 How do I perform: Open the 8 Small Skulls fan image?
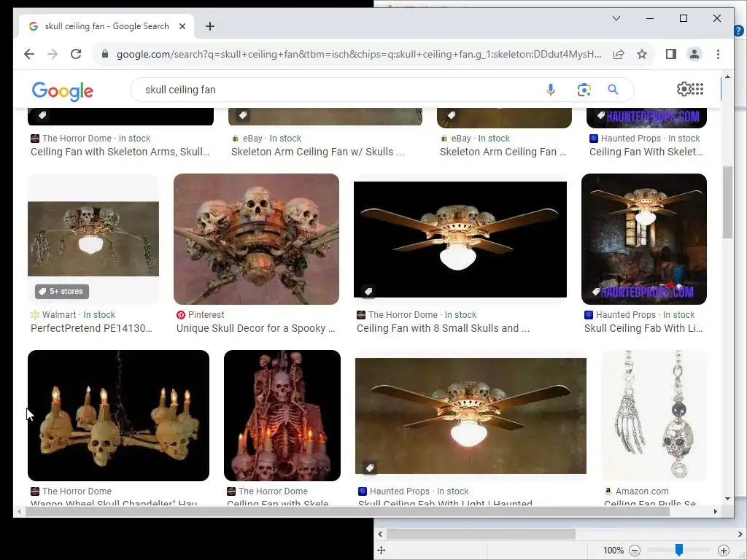click(x=460, y=239)
